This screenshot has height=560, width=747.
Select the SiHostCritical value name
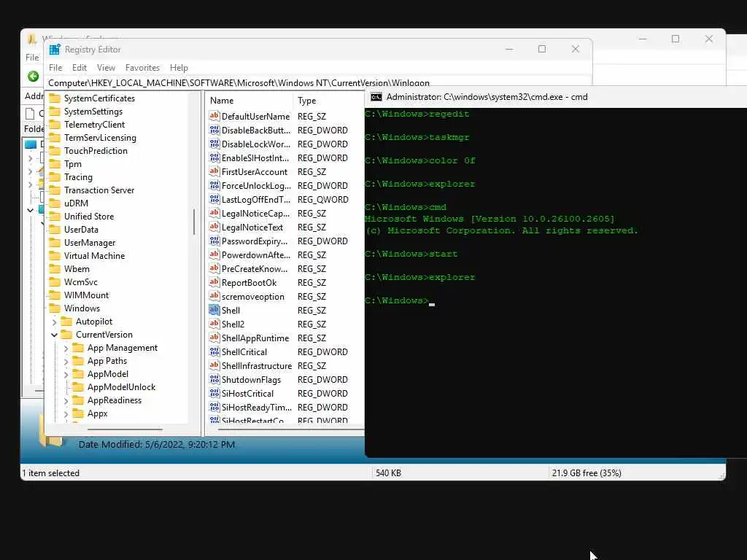click(x=248, y=393)
